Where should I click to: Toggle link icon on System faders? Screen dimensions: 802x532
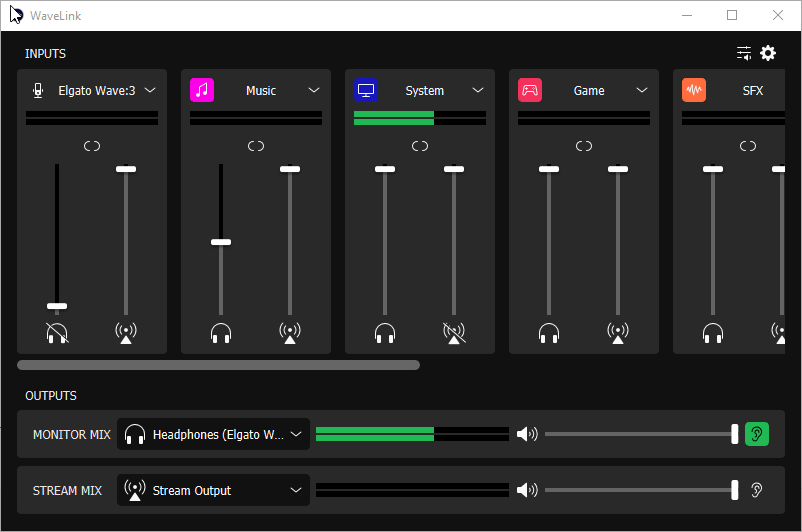pos(420,146)
